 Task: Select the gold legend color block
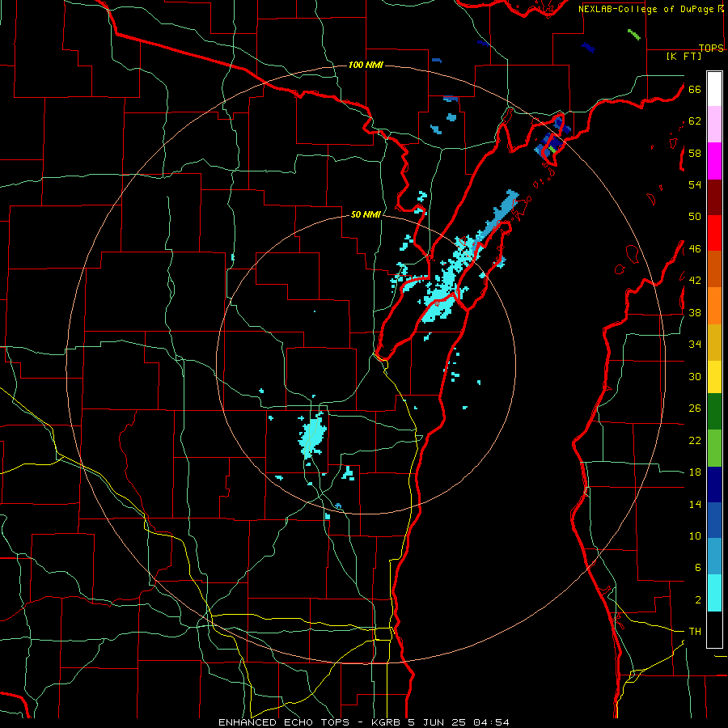pos(714,342)
